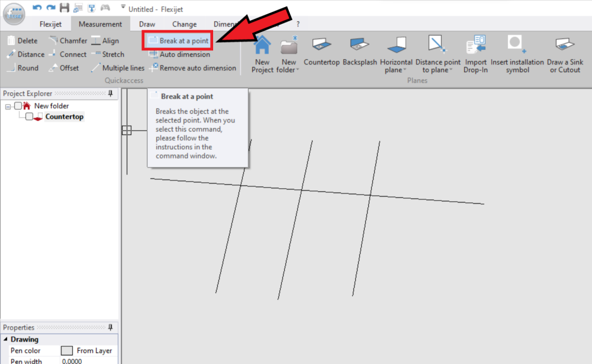Select the Multiple lines tool
This screenshot has width=592, height=364.
coord(118,68)
